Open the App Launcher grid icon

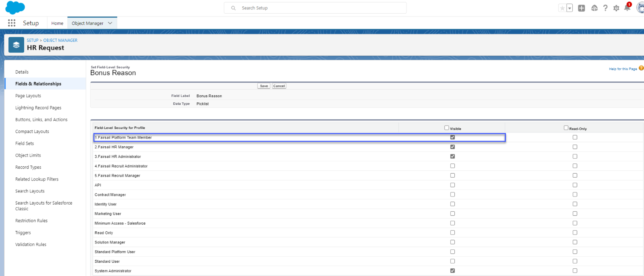pos(12,23)
